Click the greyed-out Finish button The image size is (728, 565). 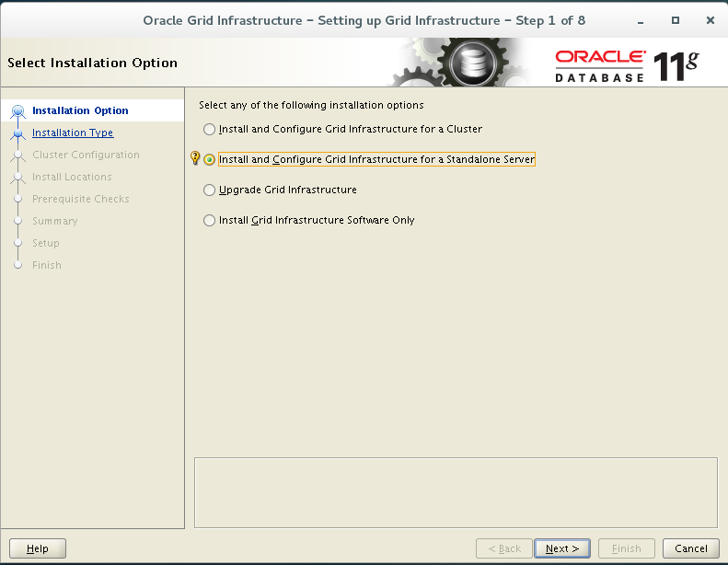click(x=627, y=548)
